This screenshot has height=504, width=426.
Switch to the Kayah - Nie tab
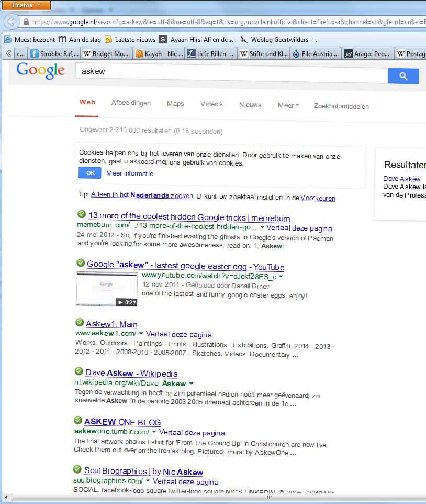coord(159,53)
